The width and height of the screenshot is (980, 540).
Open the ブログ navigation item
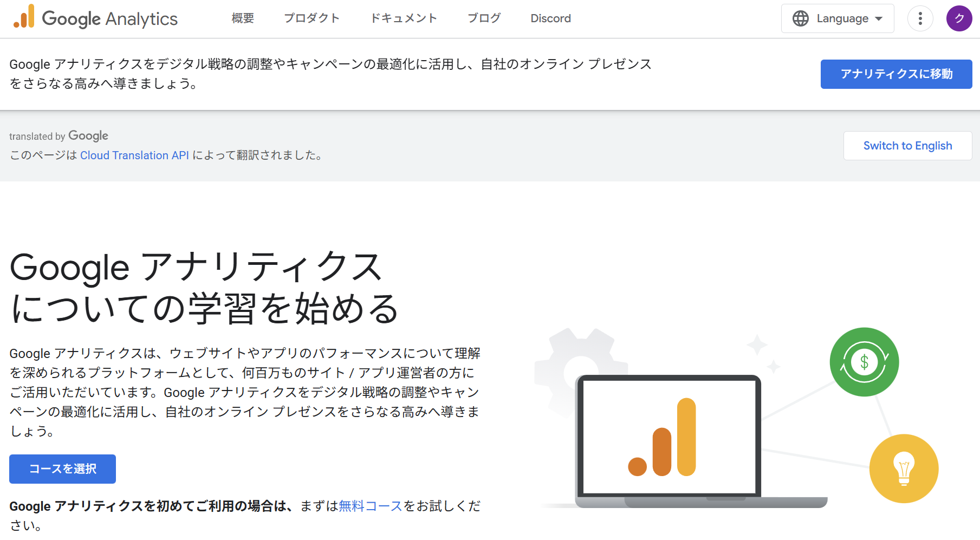point(484,18)
